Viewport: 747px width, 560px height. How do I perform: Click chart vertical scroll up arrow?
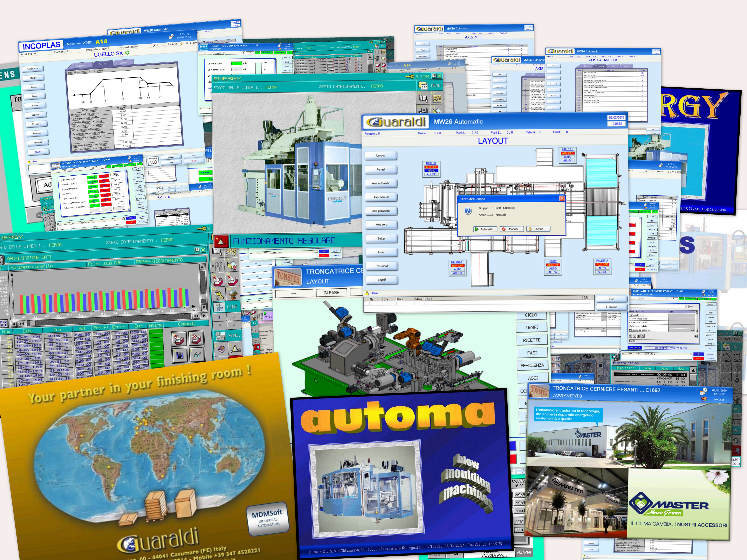coord(202,267)
